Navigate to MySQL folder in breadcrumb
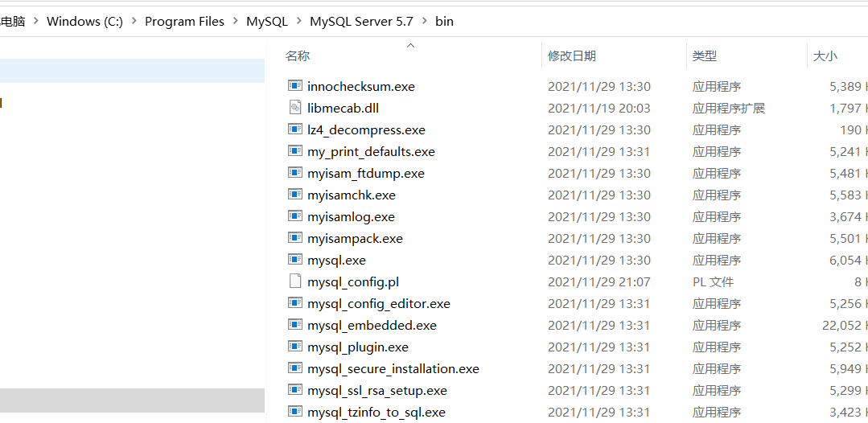 point(267,21)
